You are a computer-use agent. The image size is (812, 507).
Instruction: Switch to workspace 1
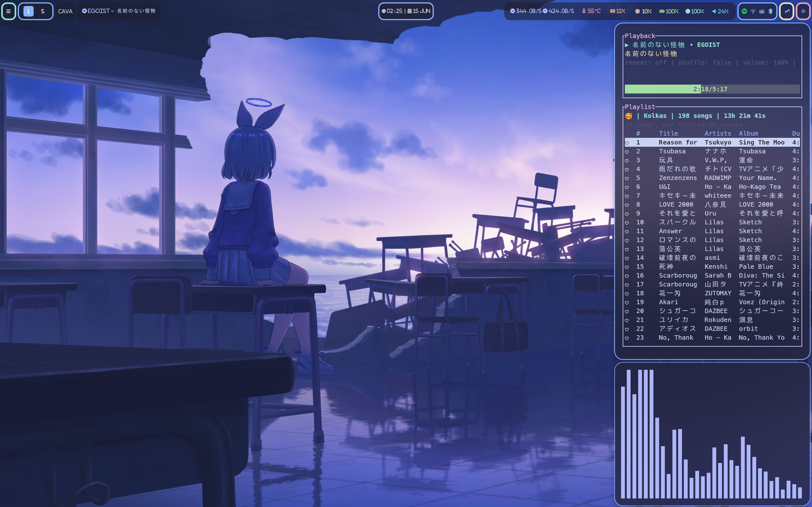(28, 11)
